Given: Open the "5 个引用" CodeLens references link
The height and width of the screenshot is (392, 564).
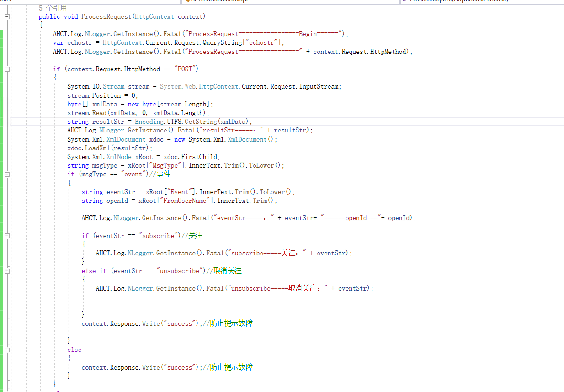Looking at the screenshot, I should pos(53,8).
